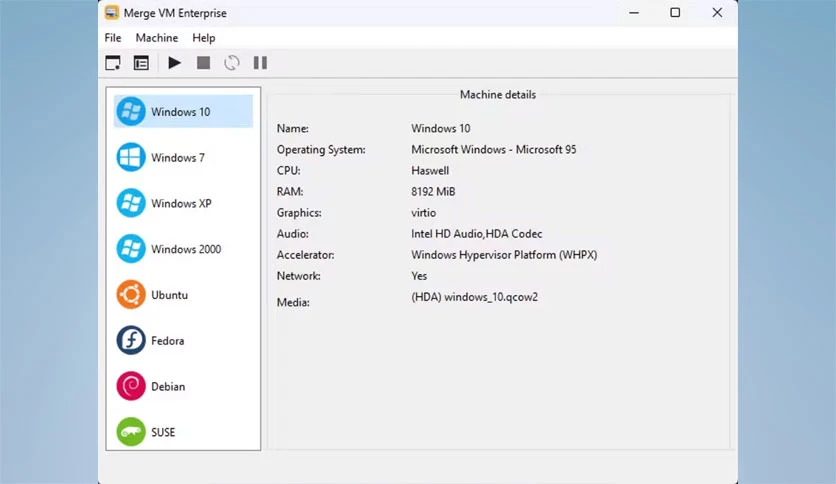This screenshot has height=484, width=836.
Task: Open the machine settings list icon
Action: point(141,63)
